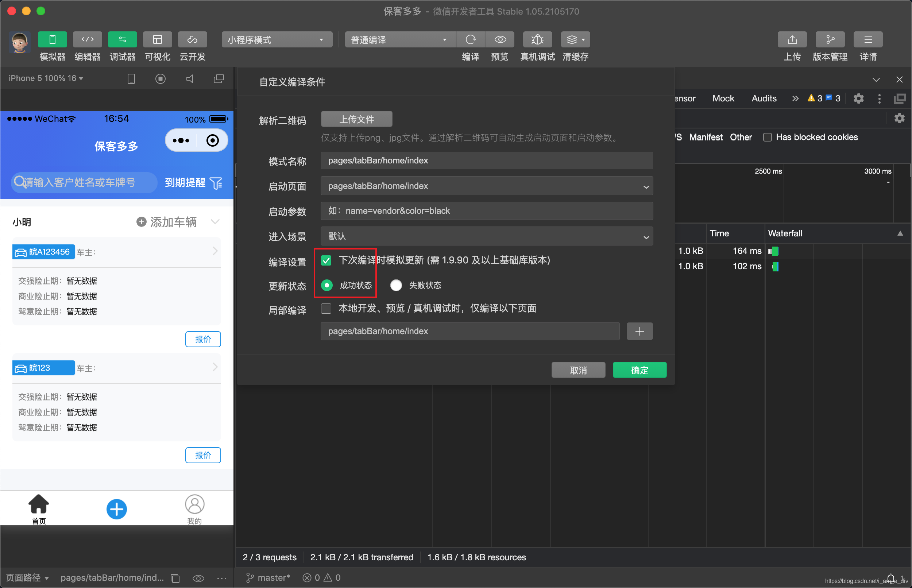This screenshot has width=912, height=588.
Task: Collapse the debugger panel chevron
Action: pos(876,80)
